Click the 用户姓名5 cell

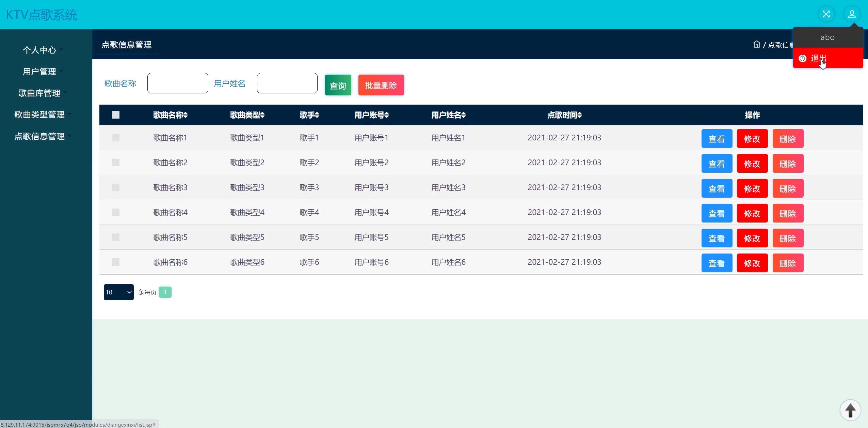click(448, 237)
